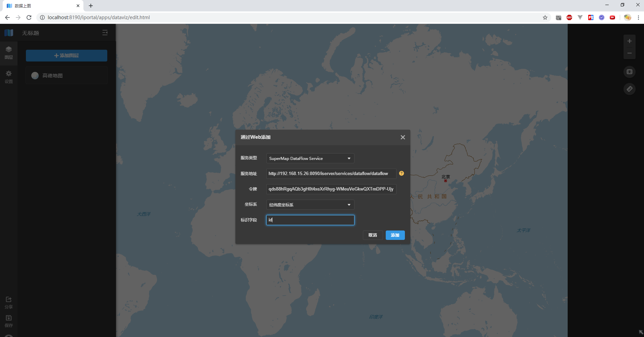Cancel the dialog via 取消 button
This screenshot has width=644, height=337.
[x=373, y=235]
